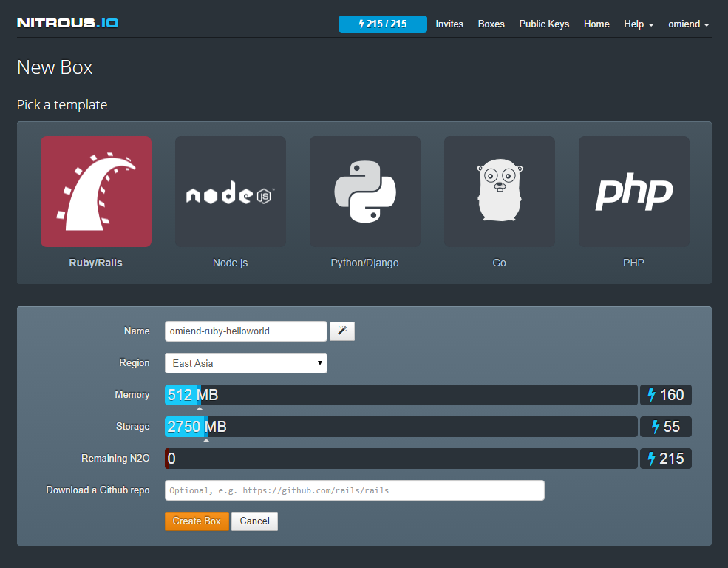Click the Name input field
Screen dimensions: 728x568
coord(246,331)
